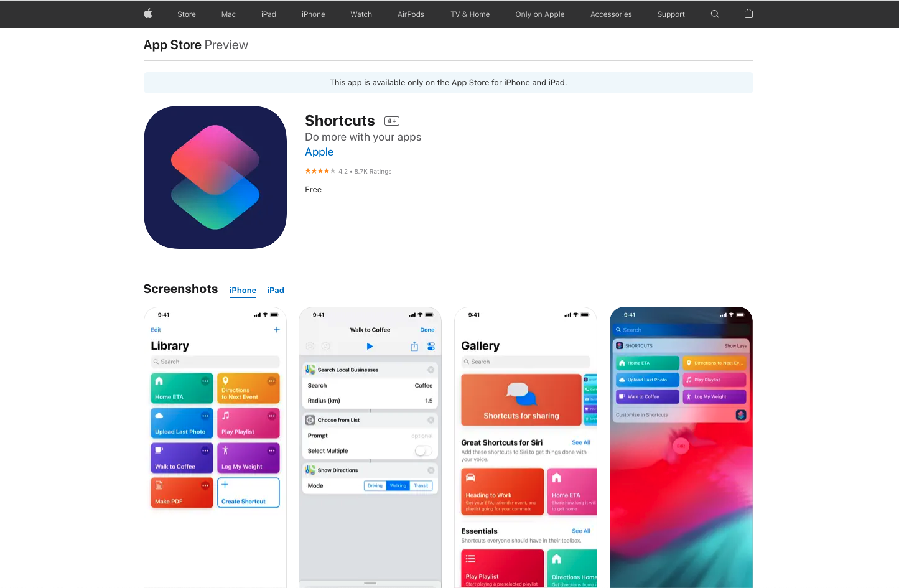Click the Home ETA gallery card
Screen dimensions: 899x588
572,492
